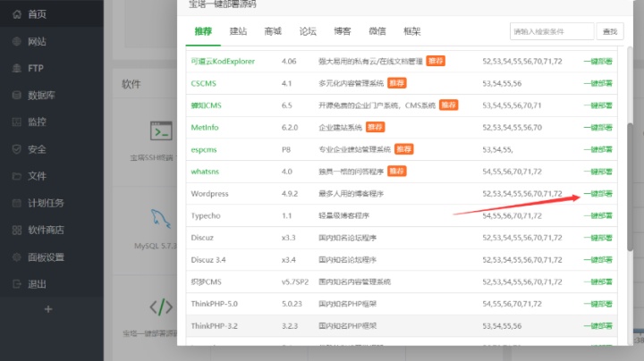
Task: Click one-click deploy for MetInfo
Action: click(598, 127)
